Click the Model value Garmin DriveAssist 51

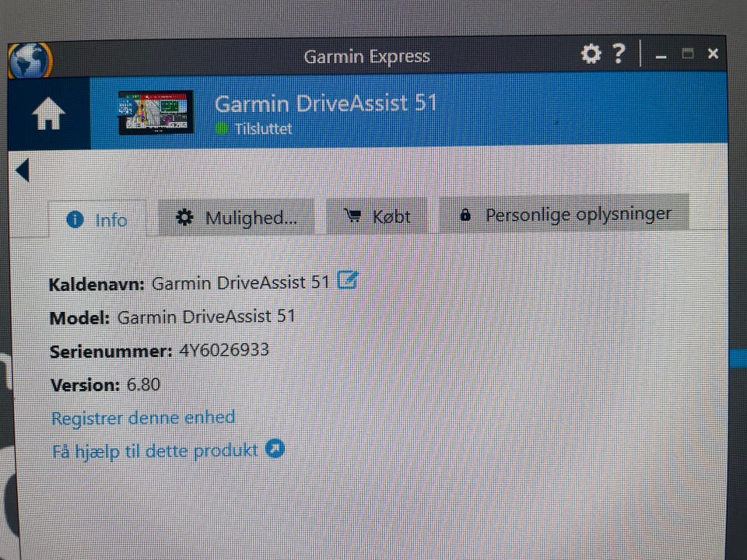tap(206, 317)
